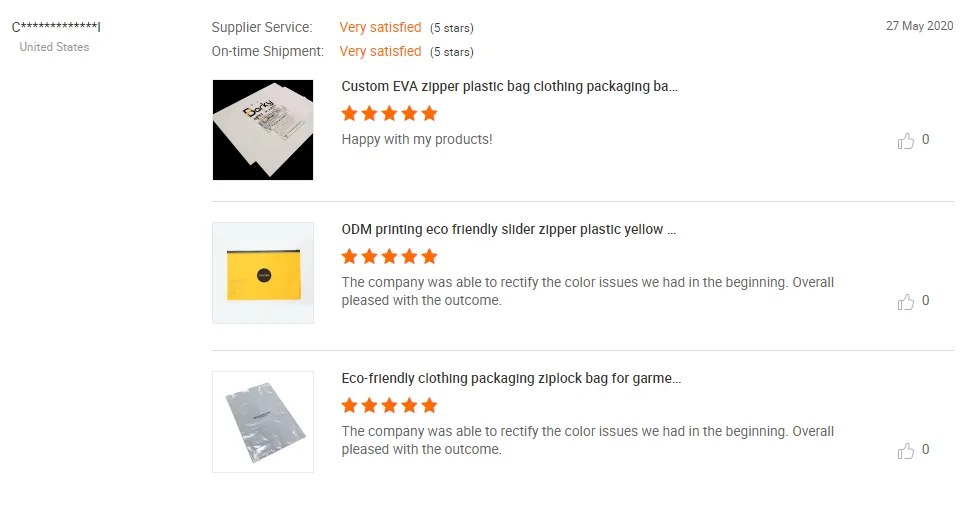
Task: Click the "Happy with my products!" comment text
Action: [417, 139]
